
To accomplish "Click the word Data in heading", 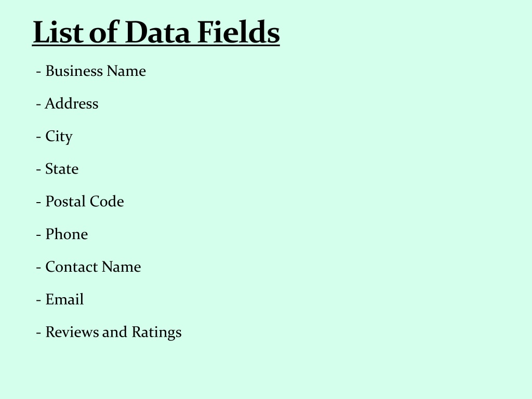I will 157,32.
